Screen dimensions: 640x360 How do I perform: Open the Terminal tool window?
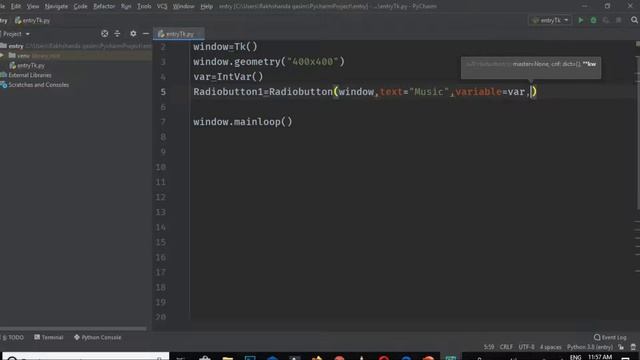pos(49,338)
